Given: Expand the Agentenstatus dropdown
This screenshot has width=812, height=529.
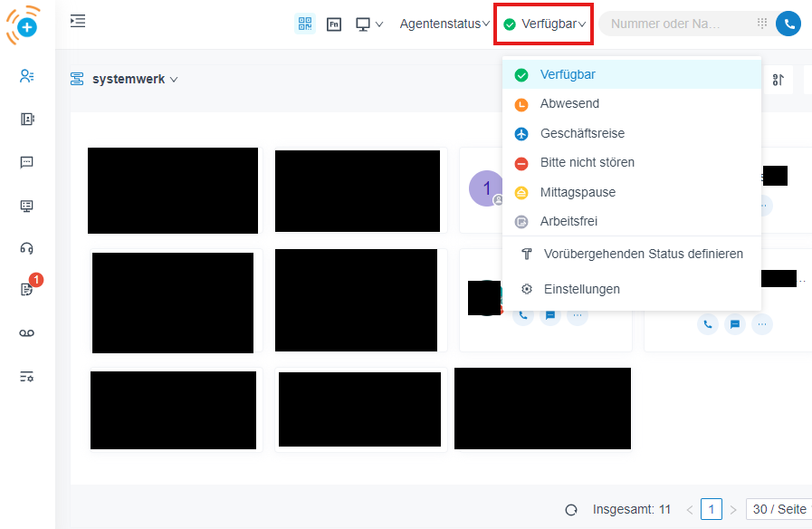Looking at the screenshot, I should click(444, 24).
